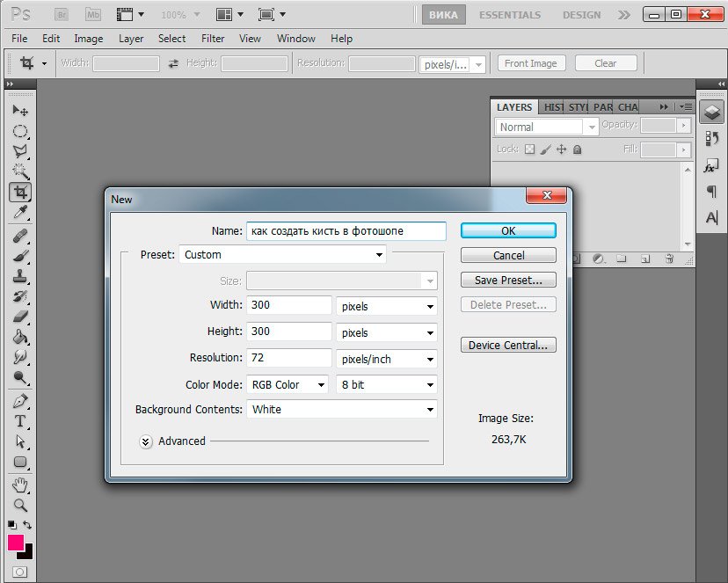Click the Front Image button
Image resolution: width=728 pixels, height=583 pixels.
click(x=531, y=63)
